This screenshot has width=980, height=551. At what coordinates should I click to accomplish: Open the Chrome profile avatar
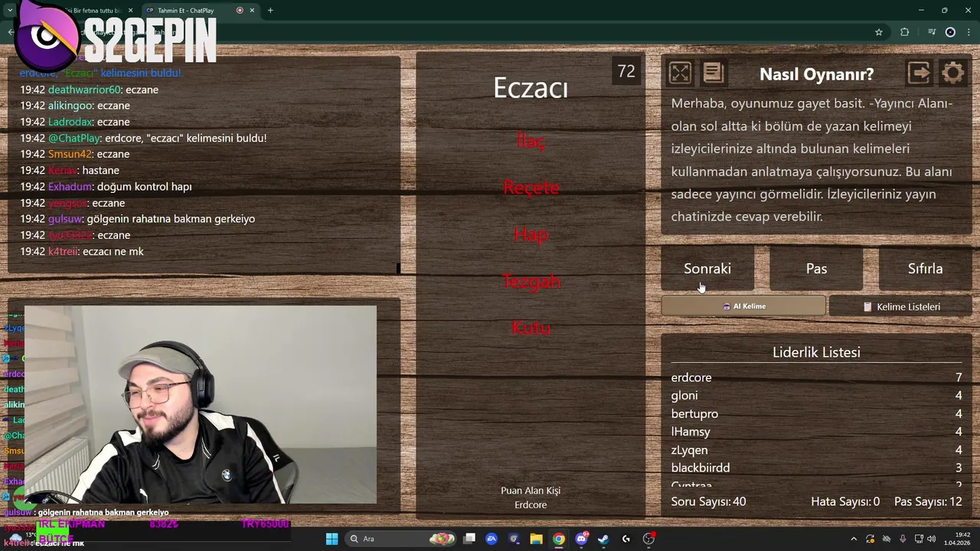[950, 32]
